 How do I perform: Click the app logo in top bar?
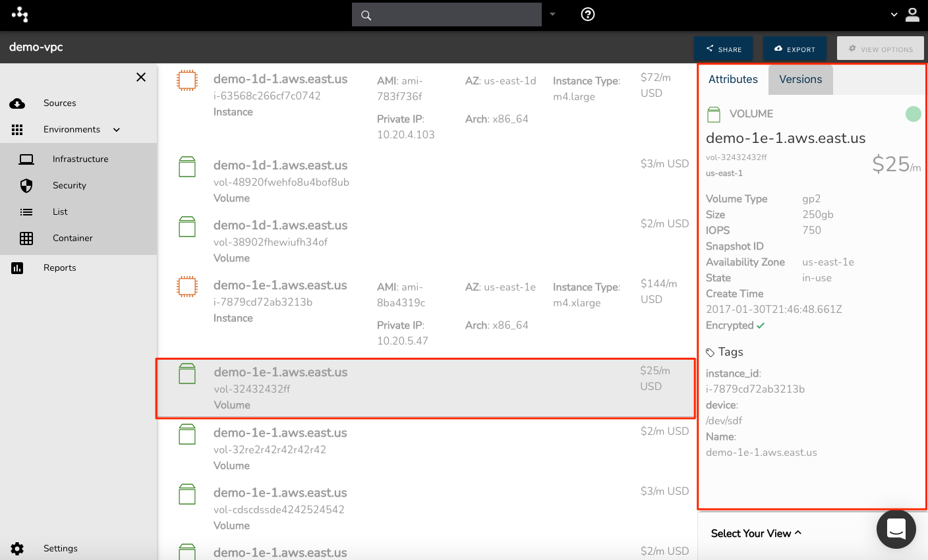pos(20,14)
